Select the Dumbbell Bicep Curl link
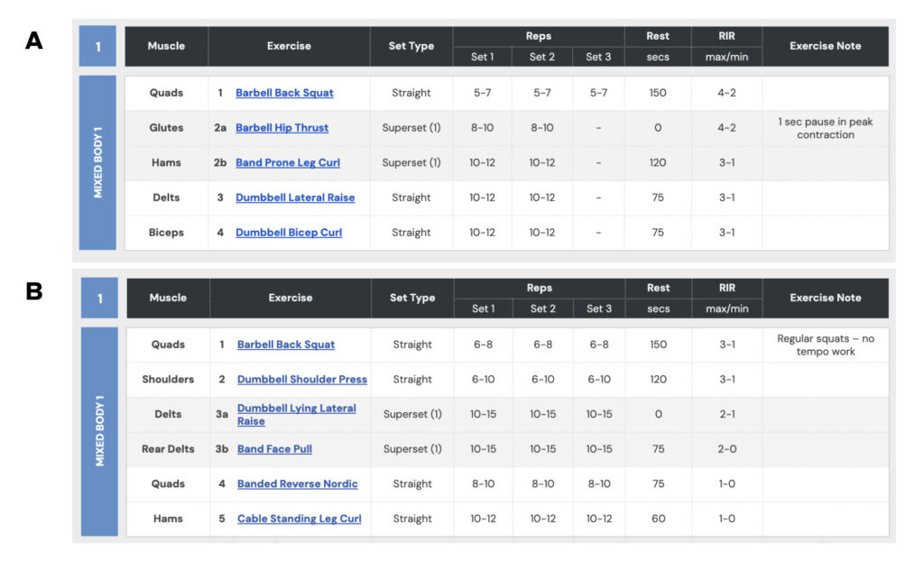This screenshot has width=924, height=561. 289,233
